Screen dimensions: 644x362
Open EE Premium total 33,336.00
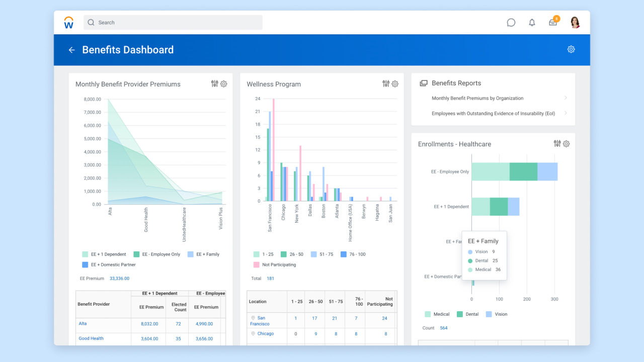point(119,279)
